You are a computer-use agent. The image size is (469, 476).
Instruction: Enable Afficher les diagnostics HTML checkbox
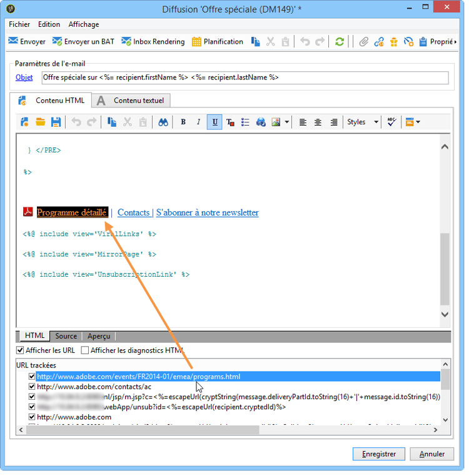point(85,350)
